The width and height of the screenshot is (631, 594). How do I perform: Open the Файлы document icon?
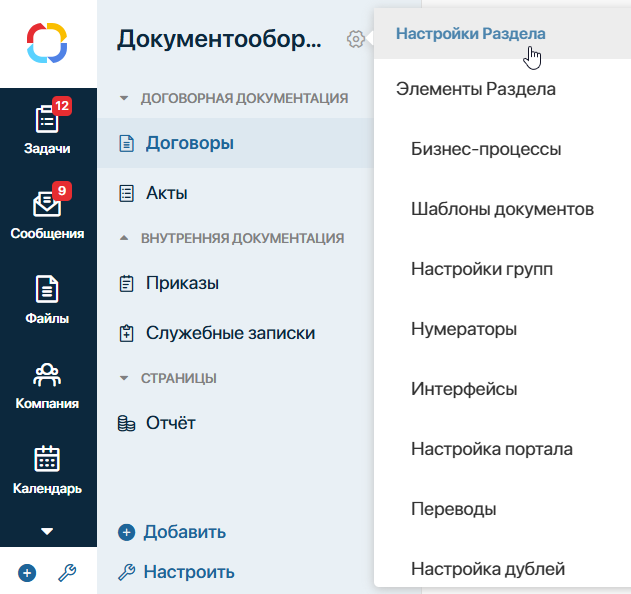point(47,289)
